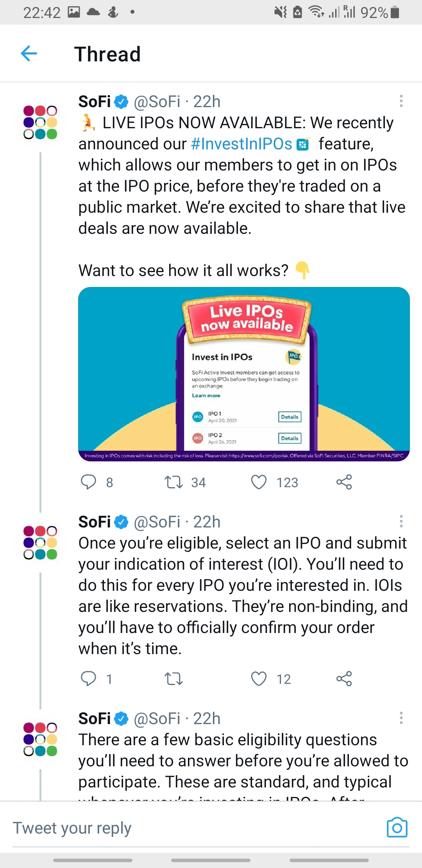Tap the @SoFi handle on second tweet
The width and height of the screenshot is (422, 868).
(x=157, y=522)
